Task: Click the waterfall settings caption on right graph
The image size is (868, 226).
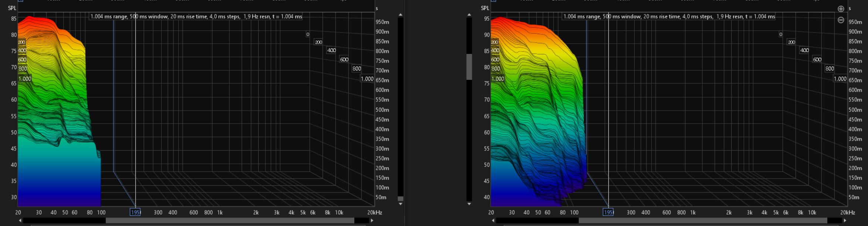Action: click(669, 17)
